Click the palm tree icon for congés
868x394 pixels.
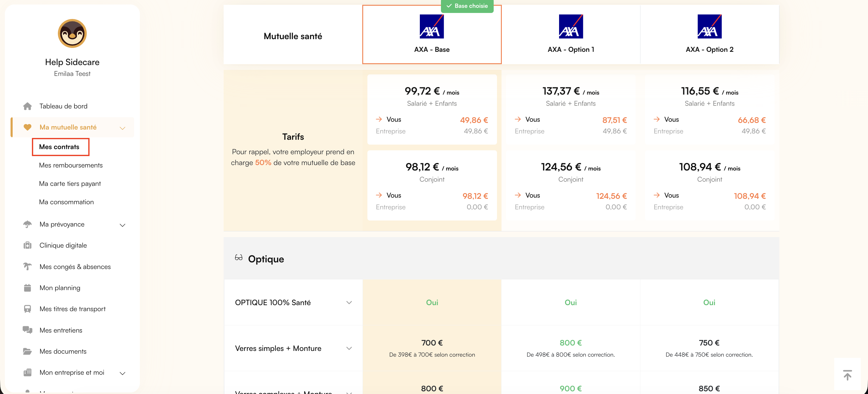click(28, 267)
